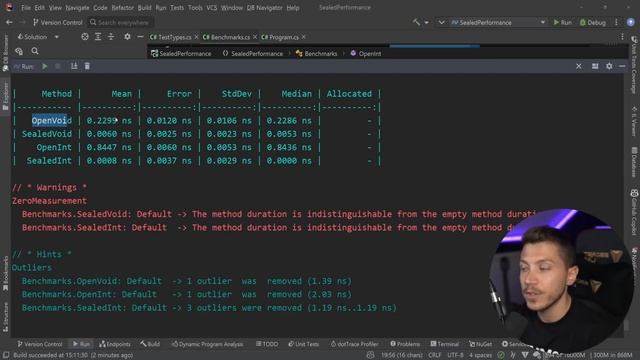Click the layout icon in Run panel header
The height and width of the screenshot is (360, 640).
[595, 66]
